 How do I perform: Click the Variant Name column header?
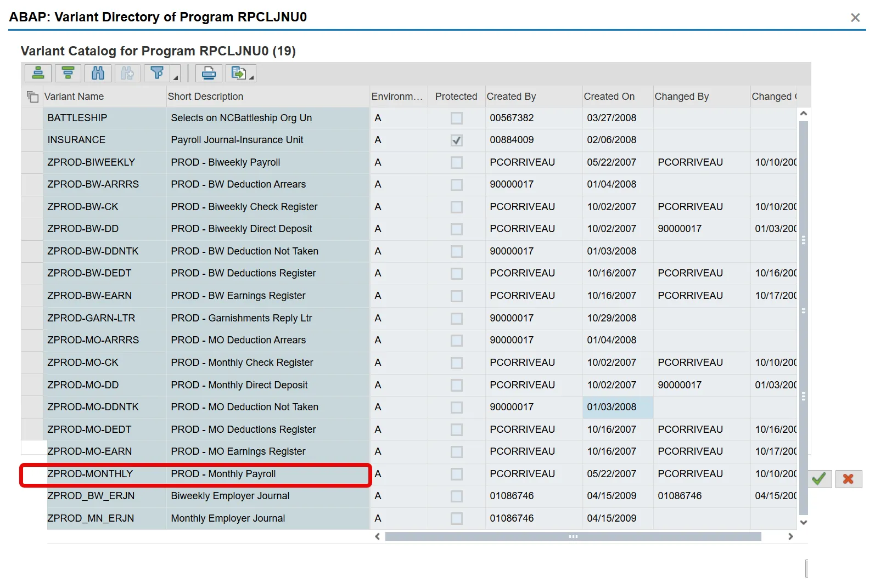click(74, 97)
